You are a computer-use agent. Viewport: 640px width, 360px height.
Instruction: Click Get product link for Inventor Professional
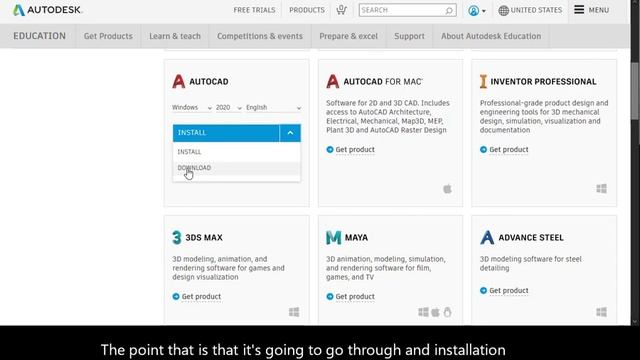(x=509, y=149)
